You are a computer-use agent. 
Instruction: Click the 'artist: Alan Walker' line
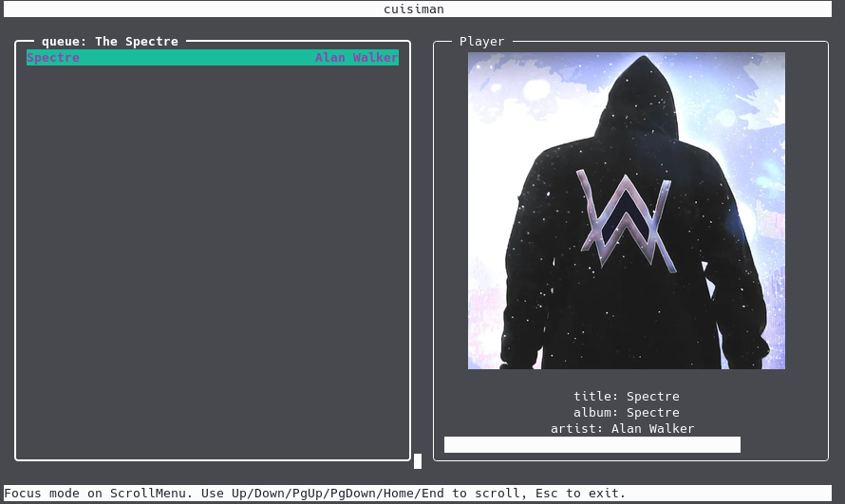(x=623, y=429)
